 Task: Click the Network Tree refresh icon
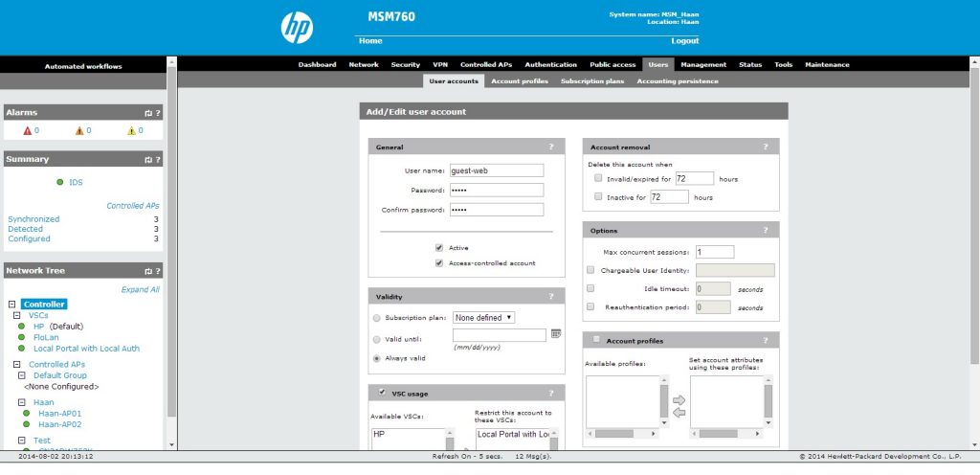(x=148, y=271)
